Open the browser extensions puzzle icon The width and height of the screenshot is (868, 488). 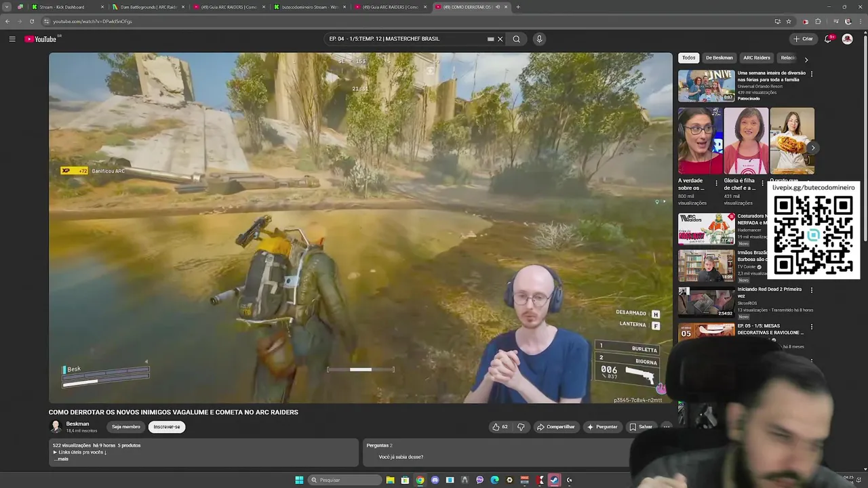[x=818, y=21]
